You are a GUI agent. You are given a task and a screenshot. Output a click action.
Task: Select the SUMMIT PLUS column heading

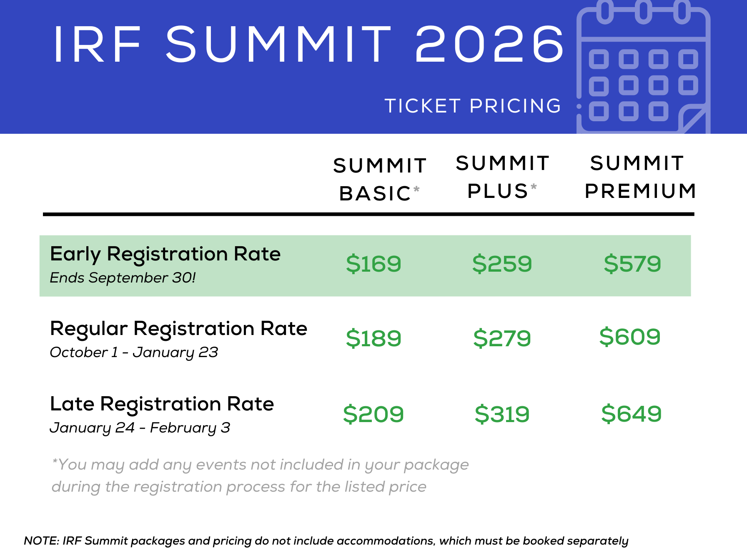point(502,177)
